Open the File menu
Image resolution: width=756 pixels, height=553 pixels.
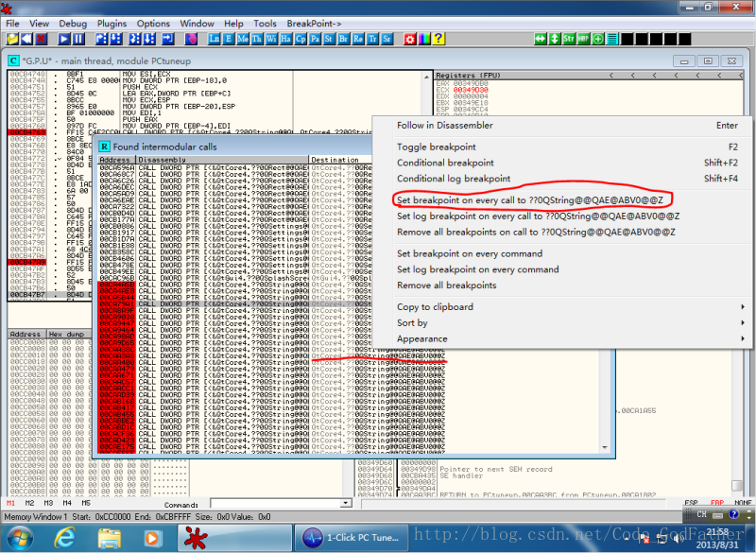(x=12, y=23)
